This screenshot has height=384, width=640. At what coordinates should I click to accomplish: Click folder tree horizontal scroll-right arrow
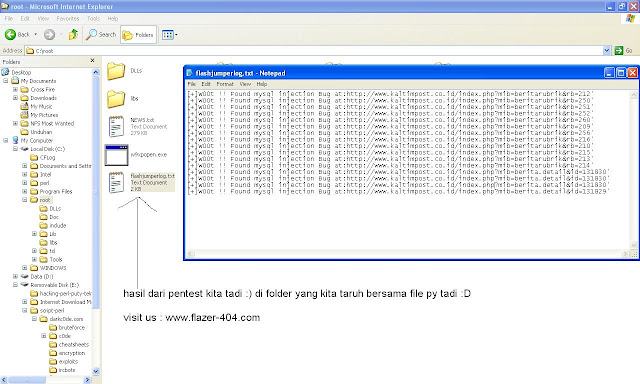[x=87, y=380]
